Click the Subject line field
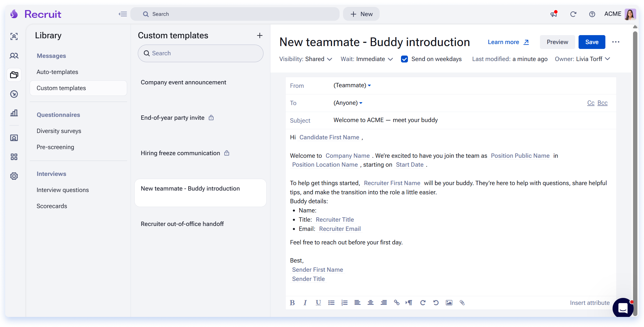This screenshot has width=644, height=327. pos(451,120)
